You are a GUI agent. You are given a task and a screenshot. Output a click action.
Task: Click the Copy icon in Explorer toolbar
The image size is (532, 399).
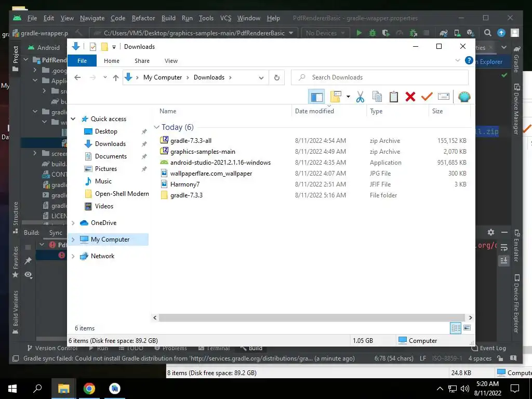pos(377,97)
